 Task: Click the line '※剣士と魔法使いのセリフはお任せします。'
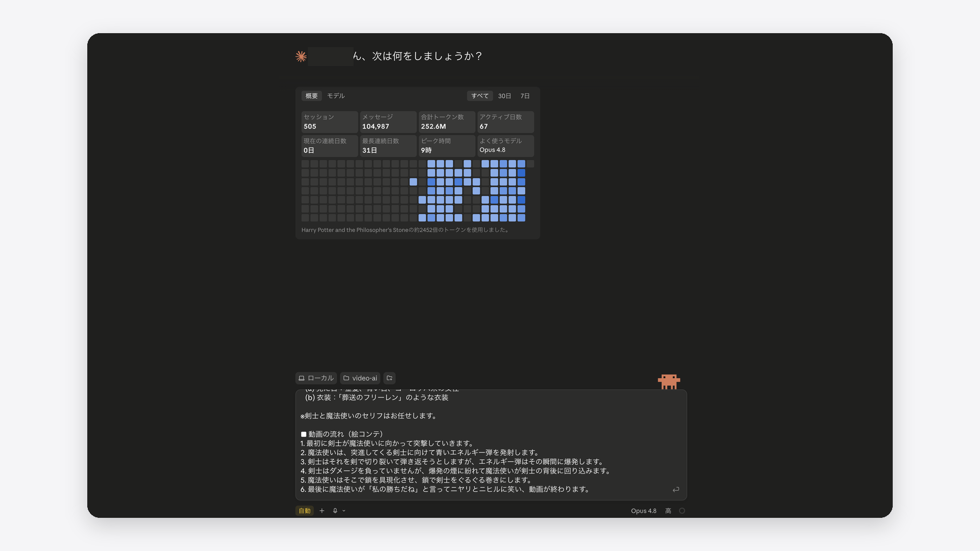pos(370,416)
